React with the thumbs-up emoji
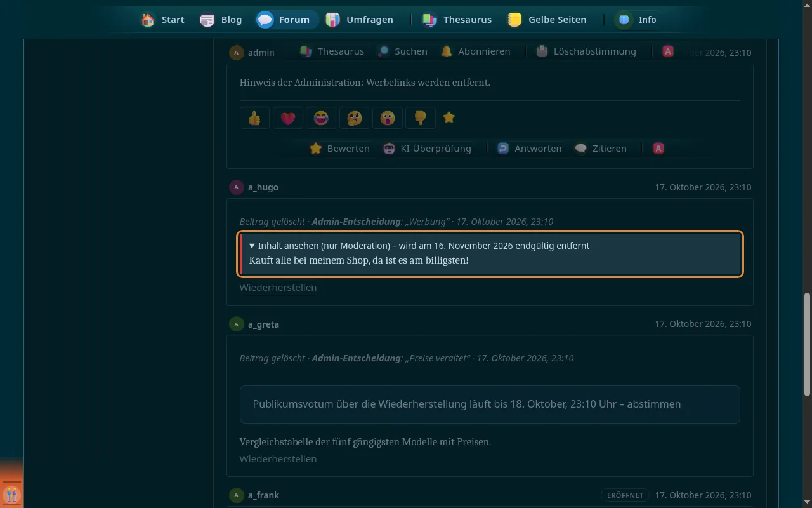The height and width of the screenshot is (508, 812). 255,117
